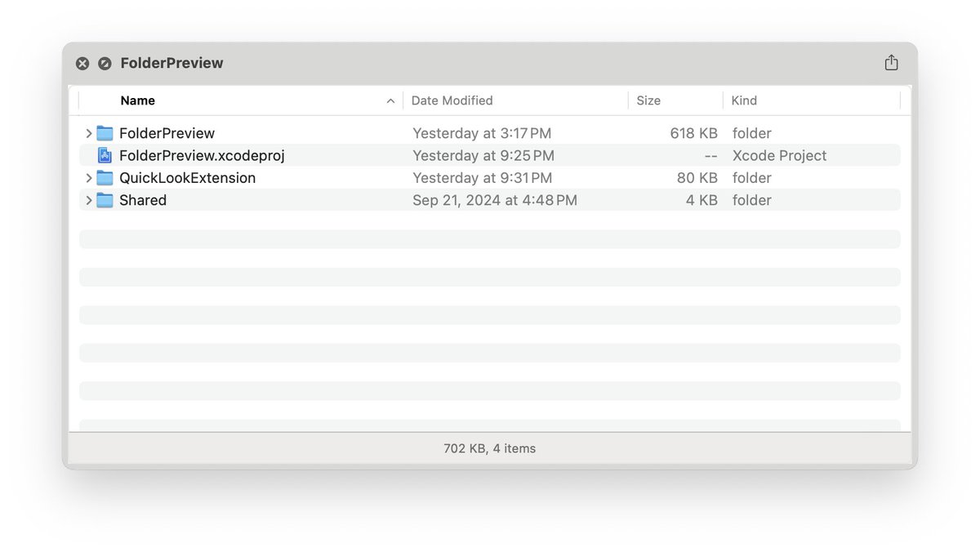Click 'Yesterday at 9:25 PM' date cell
The image size is (980, 552).
coord(483,155)
